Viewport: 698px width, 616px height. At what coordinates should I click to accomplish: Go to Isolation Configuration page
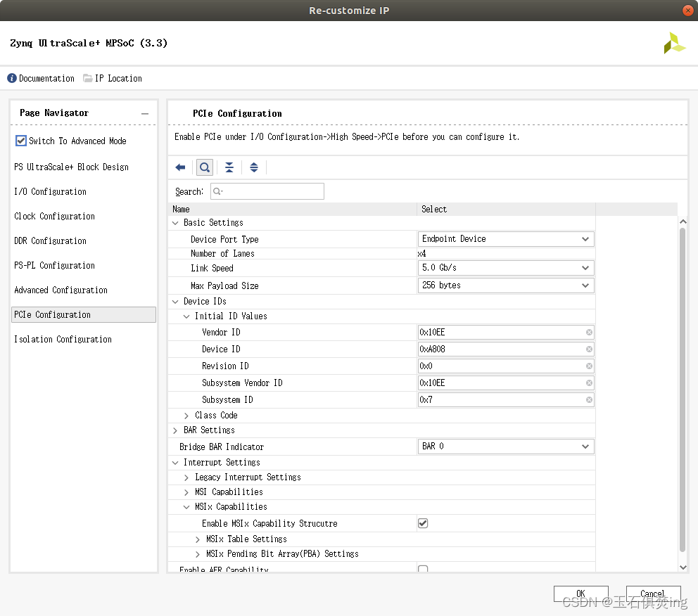click(x=63, y=340)
